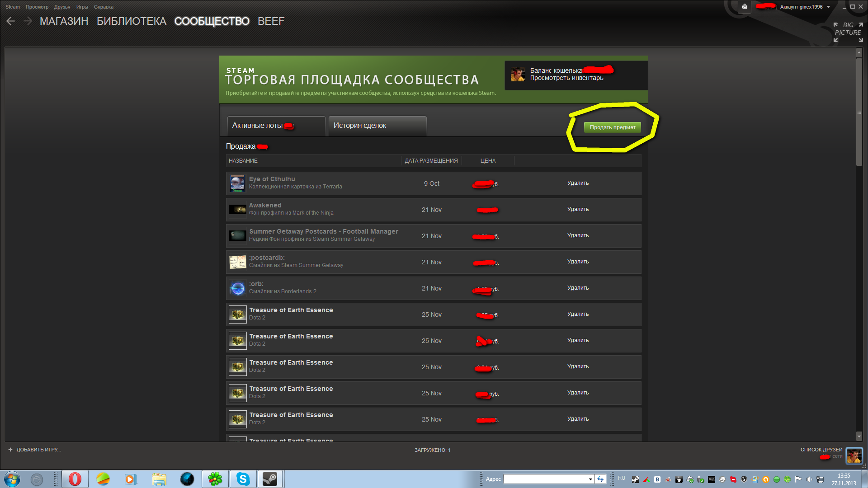Switch to Активные лоты tab
This screenshot has width=868, height=488.
point(276,126)
